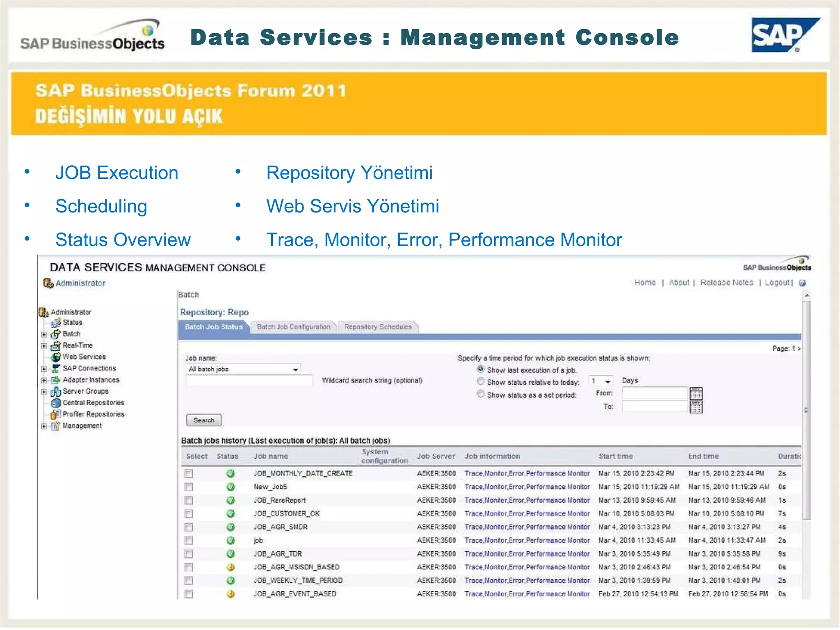Click the green status icon for New_Job5
The image size is (840, 630).
click(231, 487)
